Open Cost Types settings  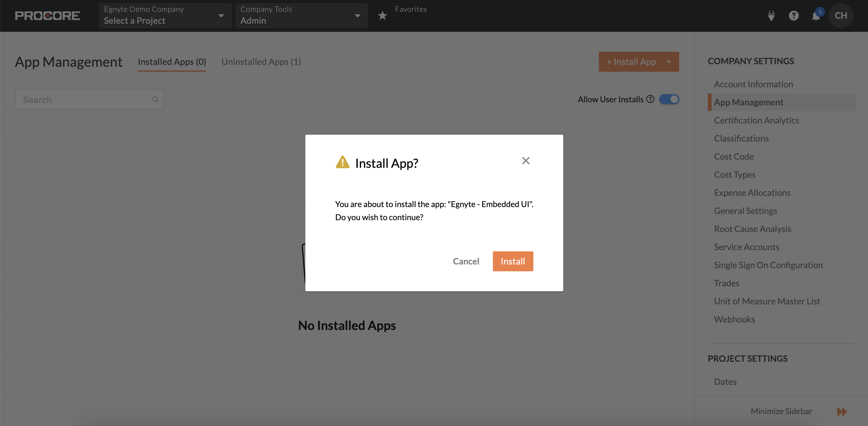(735, 174)
